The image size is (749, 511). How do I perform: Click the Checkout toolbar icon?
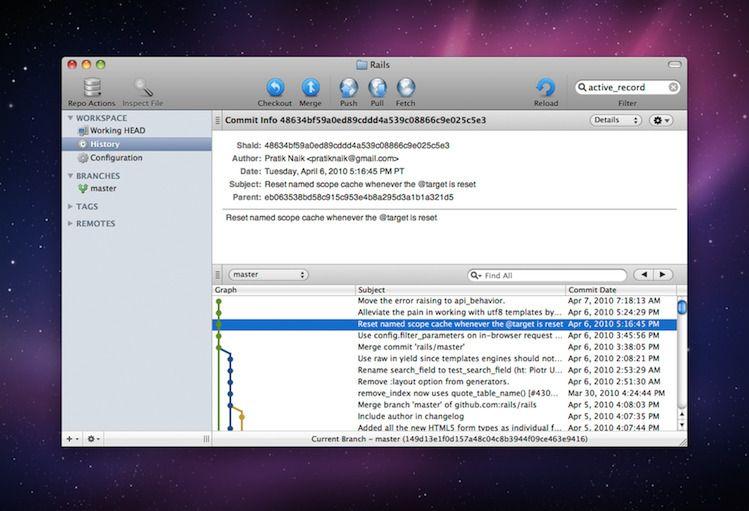[275, 88]
